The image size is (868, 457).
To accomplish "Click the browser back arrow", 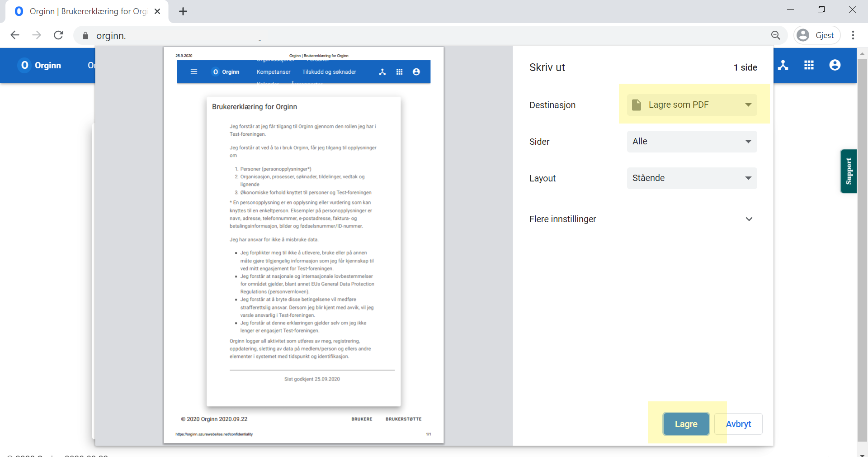I will pos(15,35).
